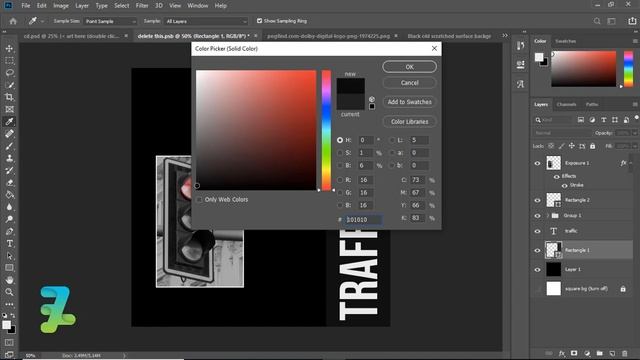Viewport: 640px width, 360px height.
Task: Open the Image menu
Action: (61, 6)
